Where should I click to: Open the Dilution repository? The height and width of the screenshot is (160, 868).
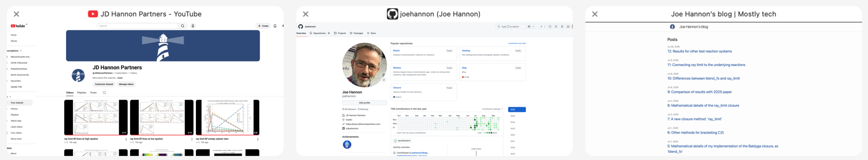pos(397,68)
